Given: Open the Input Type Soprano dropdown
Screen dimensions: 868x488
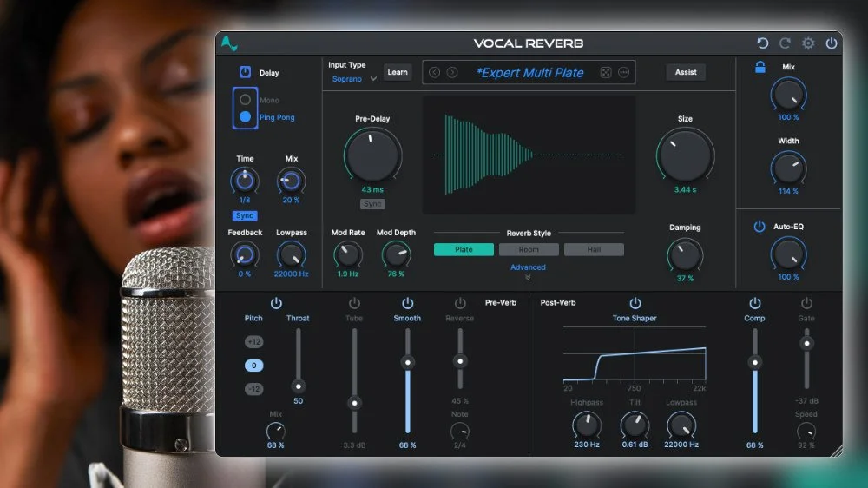Looking at the screenshot, I should [x=354, y=79].
